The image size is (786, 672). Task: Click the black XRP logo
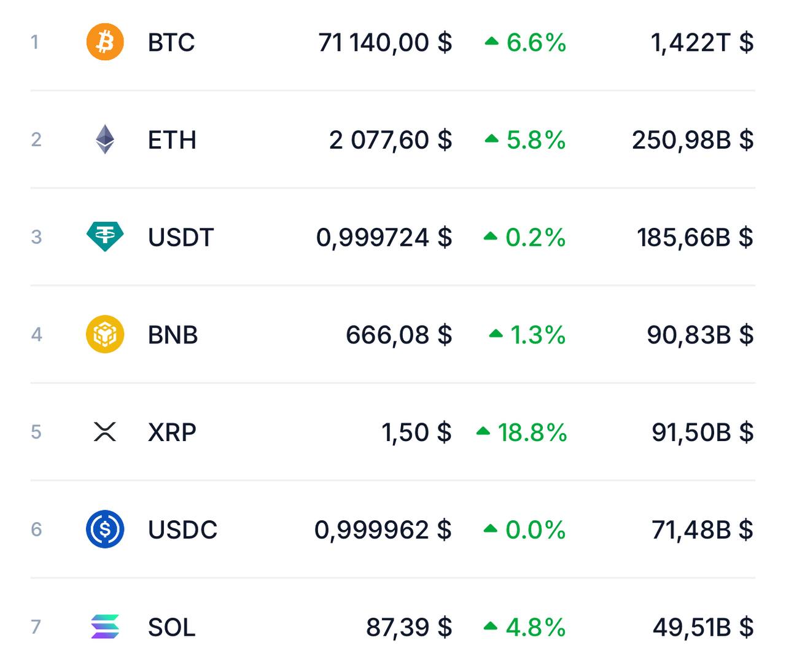tap(105, 432)
